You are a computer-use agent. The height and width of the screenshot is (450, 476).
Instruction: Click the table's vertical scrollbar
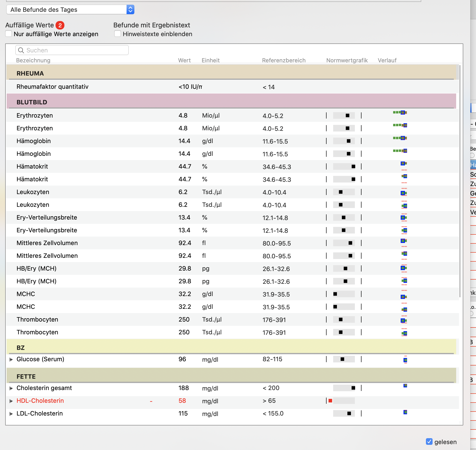460,181
